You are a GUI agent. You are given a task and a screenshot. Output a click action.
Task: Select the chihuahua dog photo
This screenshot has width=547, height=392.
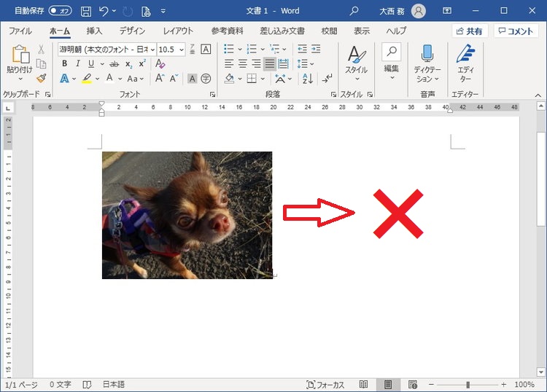point(187,215)
